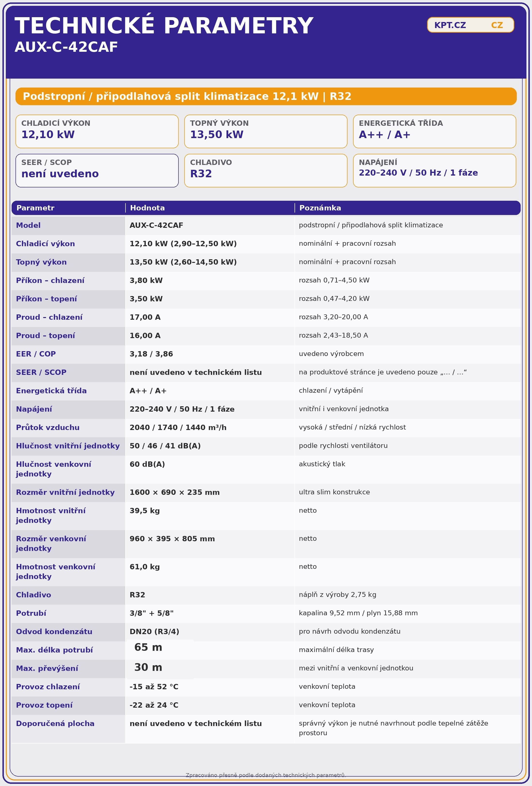Click the Doporučená plocha row label

point(55,723)
